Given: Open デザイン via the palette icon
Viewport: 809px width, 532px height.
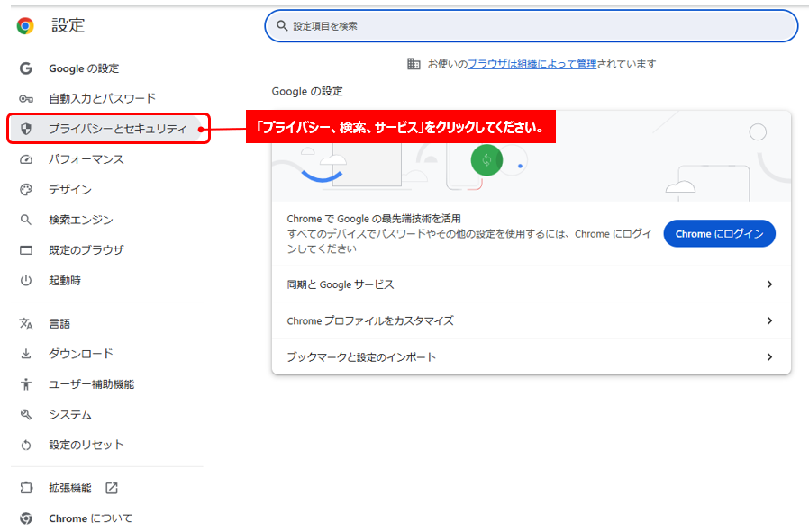Looking at the screenshot, I should [x=20, y=189].
